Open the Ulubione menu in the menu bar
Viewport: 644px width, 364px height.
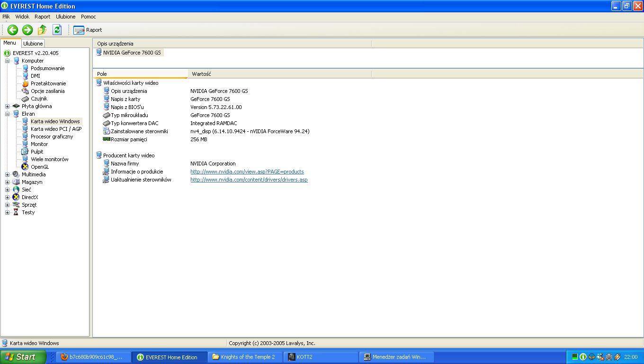coord(65,17)
